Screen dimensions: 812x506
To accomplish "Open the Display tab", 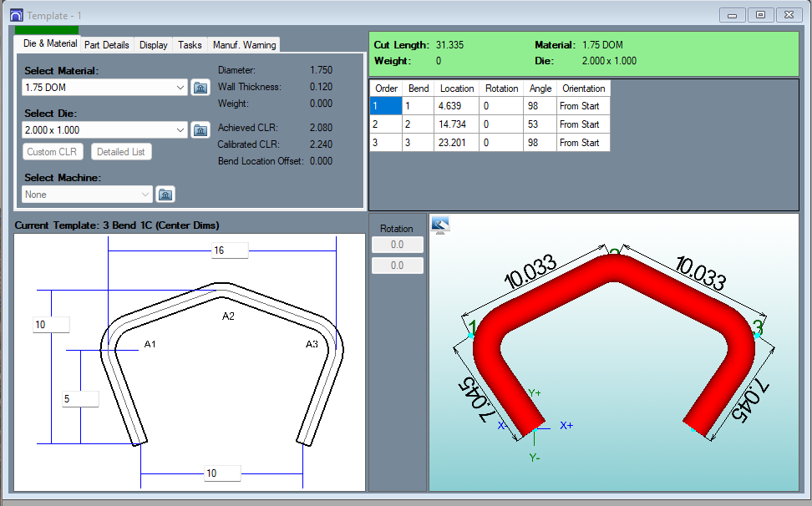I will (x=153, y=45).
